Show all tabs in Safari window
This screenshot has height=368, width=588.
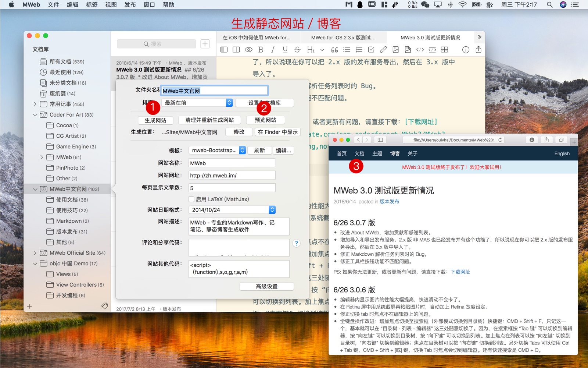pos(561,140)
